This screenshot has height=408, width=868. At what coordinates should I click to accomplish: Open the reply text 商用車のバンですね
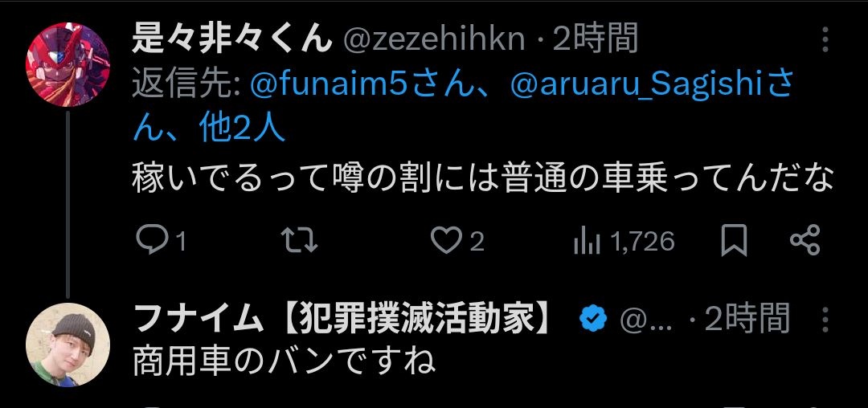[x=284, y=361]
